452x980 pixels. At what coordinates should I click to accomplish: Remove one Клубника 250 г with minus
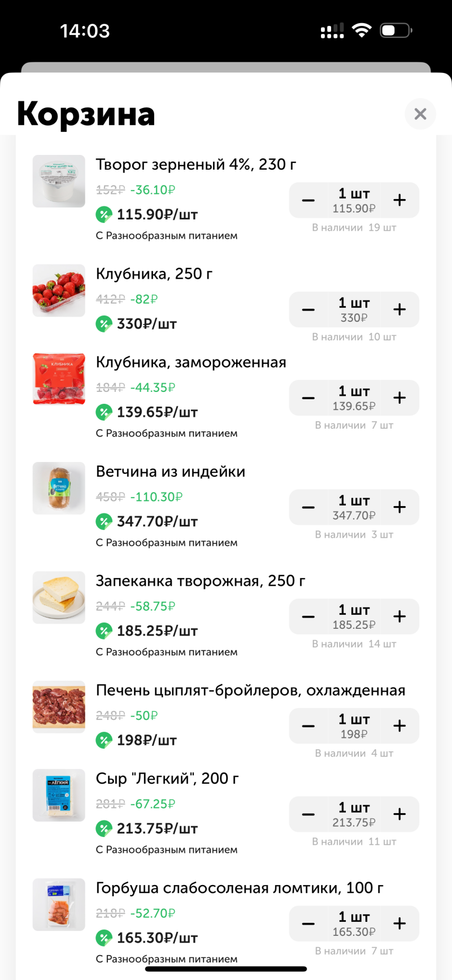point(308,309)
